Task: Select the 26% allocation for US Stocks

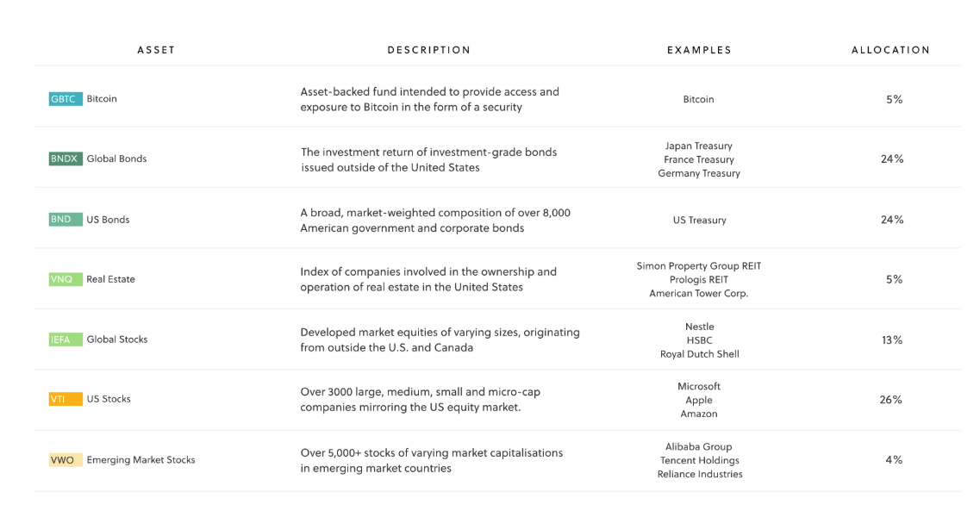Action: click(891, 400)
